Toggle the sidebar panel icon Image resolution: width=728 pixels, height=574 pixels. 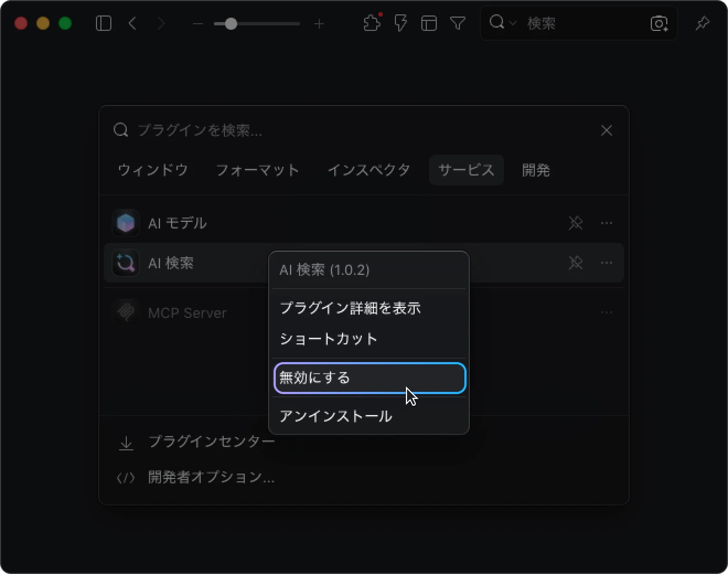[104, 23]
